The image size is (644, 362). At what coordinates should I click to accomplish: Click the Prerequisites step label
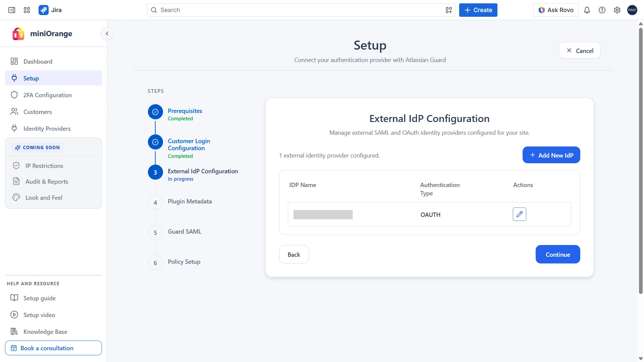point(185,111)
